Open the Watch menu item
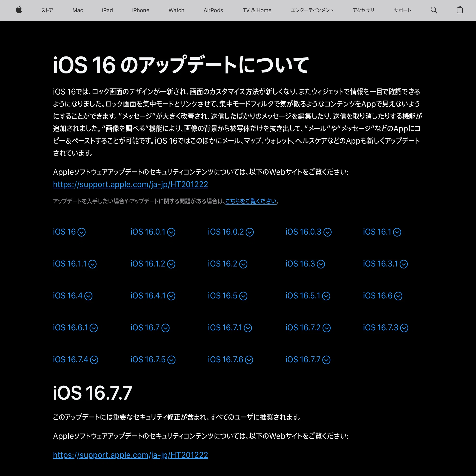Screen dimensions: 476x476 click(x=176, y=10)
